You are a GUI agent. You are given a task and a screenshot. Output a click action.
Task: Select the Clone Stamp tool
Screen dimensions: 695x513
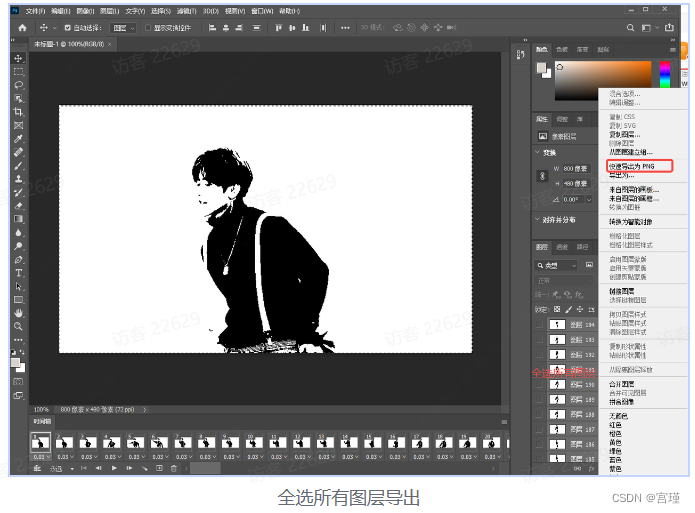[x=18, y=179]
